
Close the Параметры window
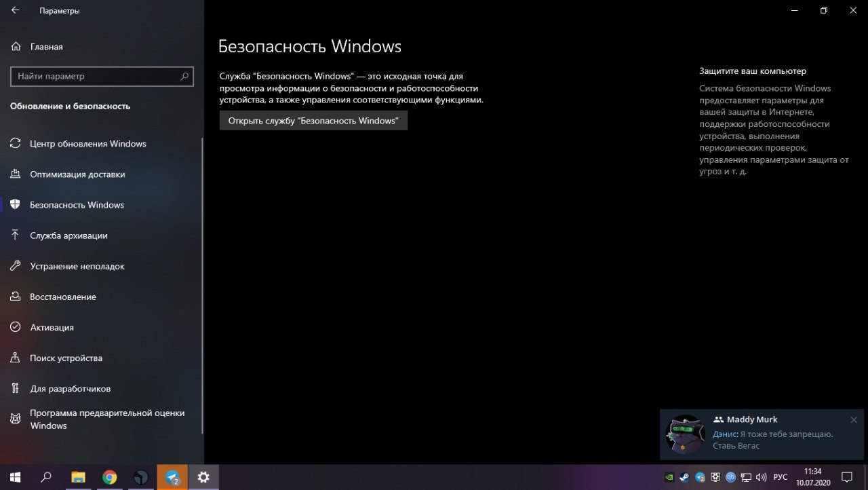pos(854,10)
